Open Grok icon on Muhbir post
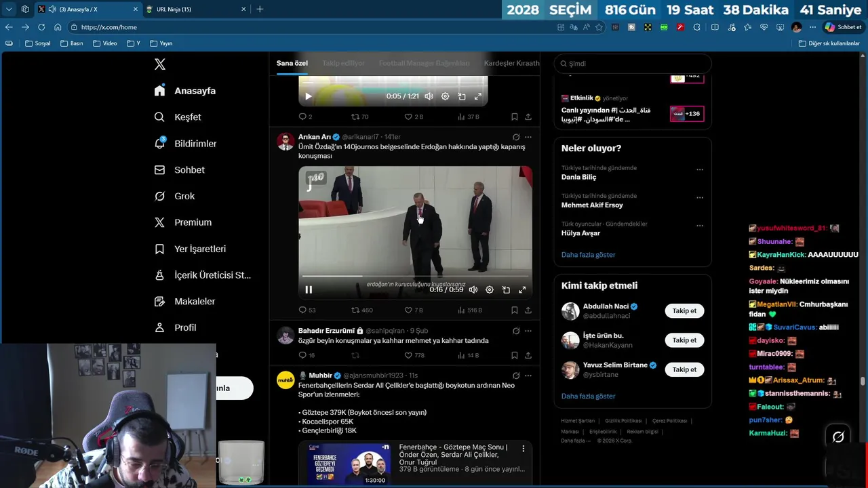The height and width of the screenshot is (488, 868). pyautogui.click(x=516, y=375)
